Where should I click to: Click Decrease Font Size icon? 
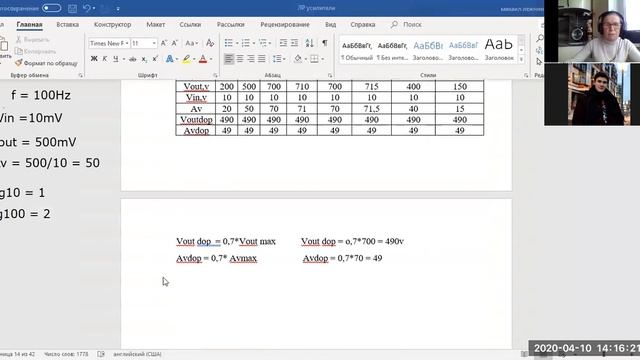pyautogui.click(x=175, y=43)
